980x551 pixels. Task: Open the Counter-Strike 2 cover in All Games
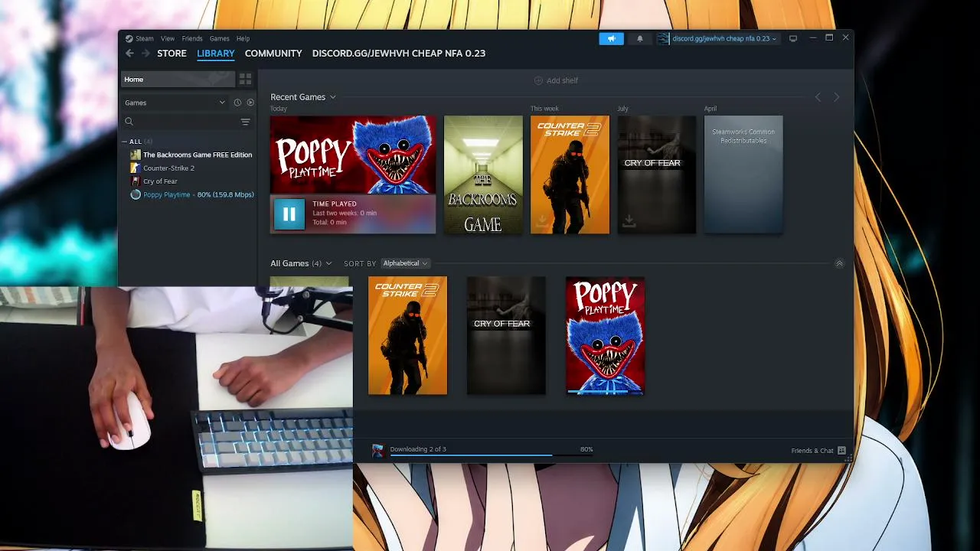407,336
